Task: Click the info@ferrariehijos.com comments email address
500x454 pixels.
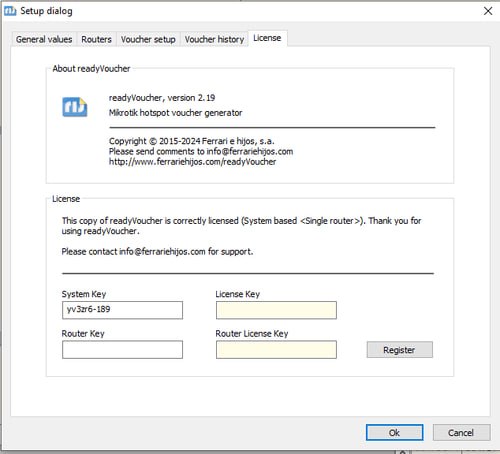Action: coord(250,151)
